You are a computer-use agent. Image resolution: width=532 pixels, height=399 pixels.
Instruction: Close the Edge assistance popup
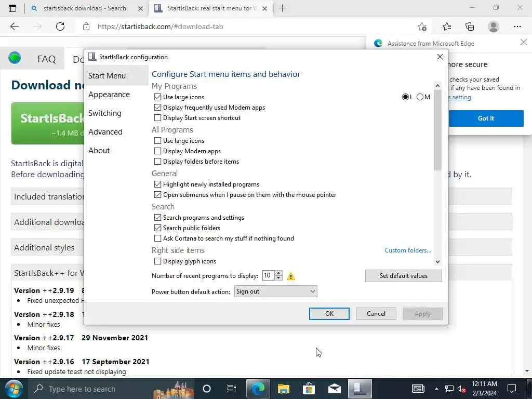point(524,43)
